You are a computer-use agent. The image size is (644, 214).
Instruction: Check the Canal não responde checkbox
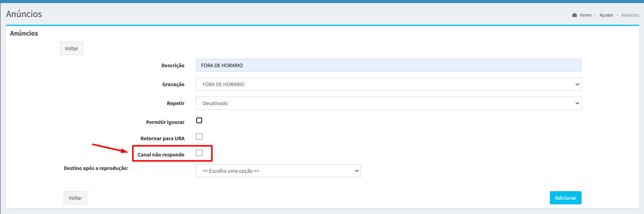(x=199, y=153)
